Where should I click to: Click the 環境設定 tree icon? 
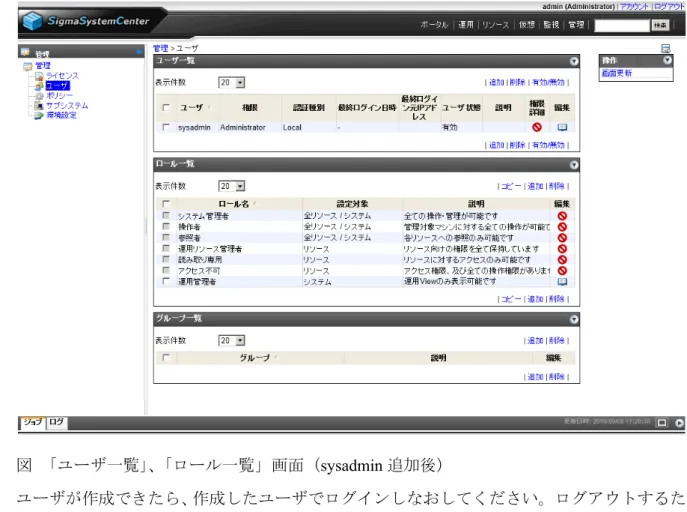[39, 116]
